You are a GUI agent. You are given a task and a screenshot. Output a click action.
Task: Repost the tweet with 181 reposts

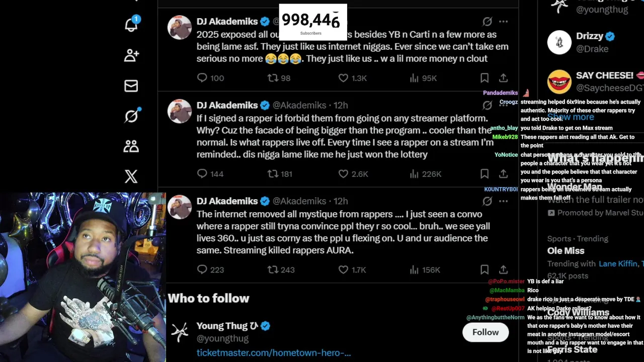click(273, 174)
